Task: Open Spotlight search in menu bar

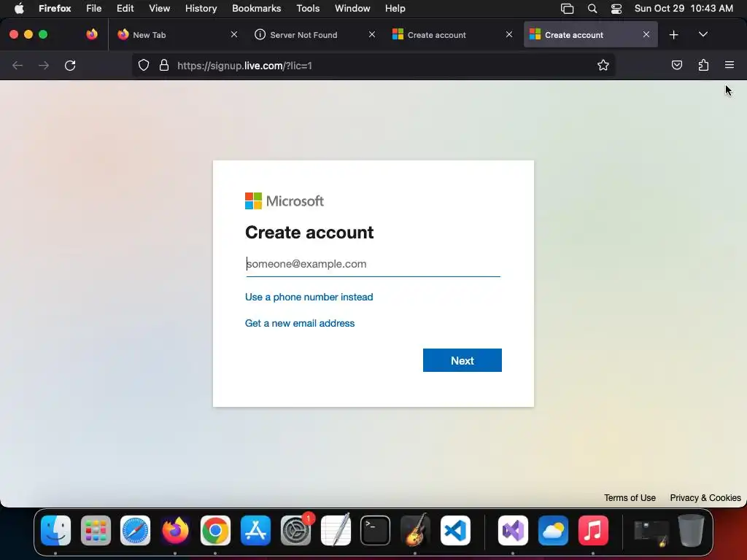Action: [x=592, y=9]
